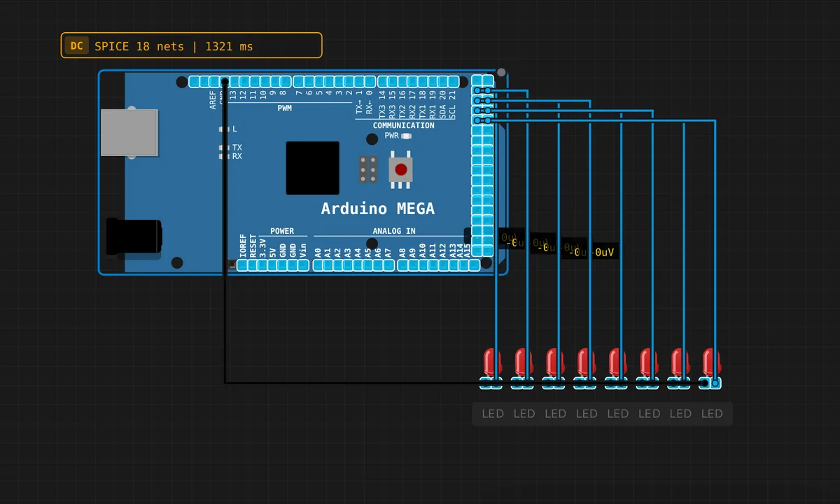840x504 pixels.
Task: Click analog pin A15 pad
Action: pyautogui.click(x=475, y=265)
